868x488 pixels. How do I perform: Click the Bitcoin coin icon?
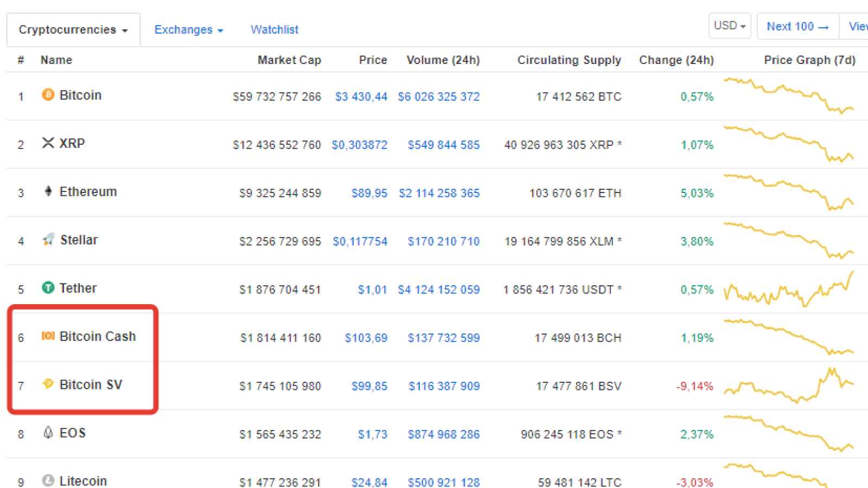point(48,95)
